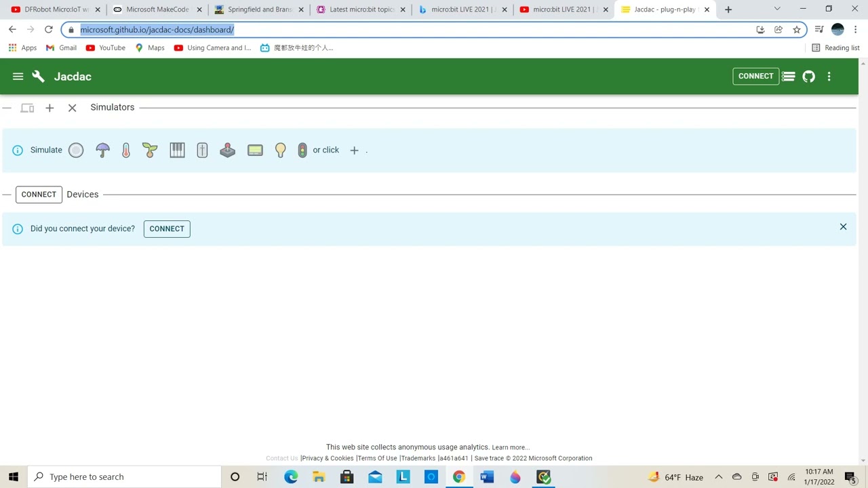Open the Chrome three-dot menu
Screen dimensions: 868x488
(856, 30)
